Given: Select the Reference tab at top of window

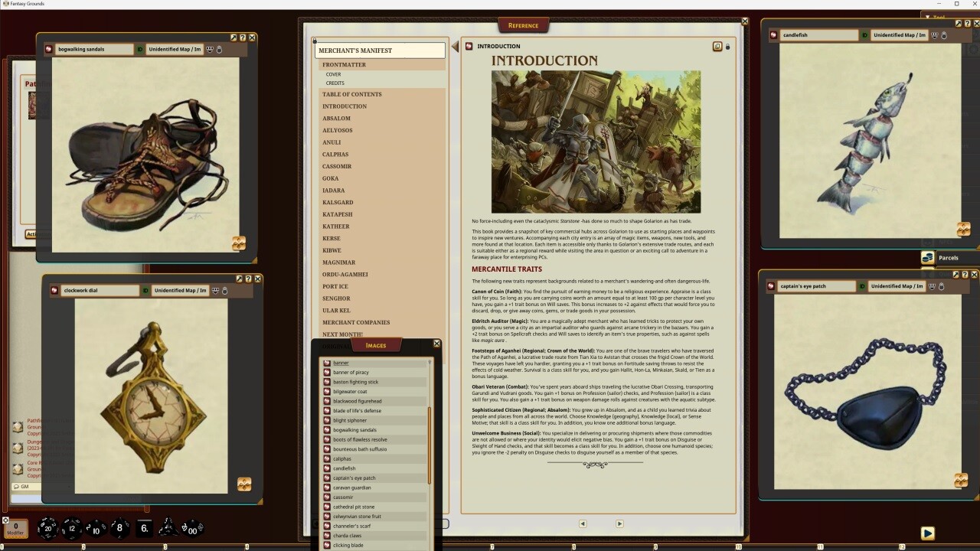Looking at the screenshot, I should coord(523,25).
